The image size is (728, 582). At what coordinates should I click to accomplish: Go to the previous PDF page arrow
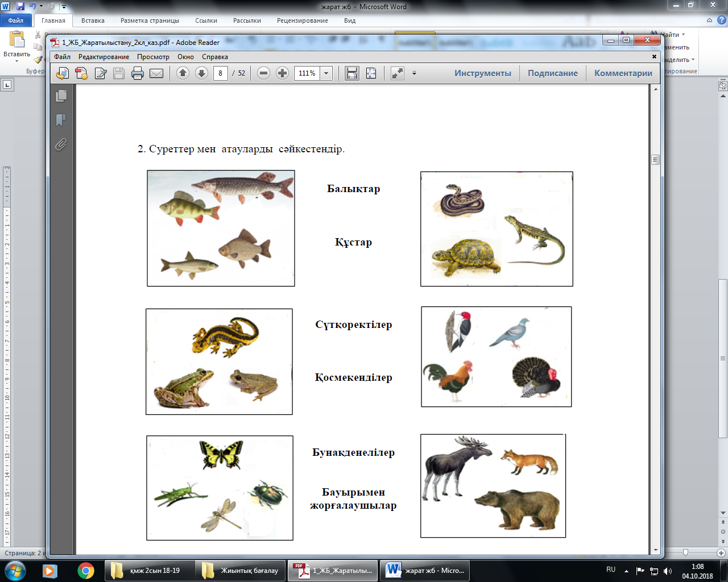[x=183, y=73]
